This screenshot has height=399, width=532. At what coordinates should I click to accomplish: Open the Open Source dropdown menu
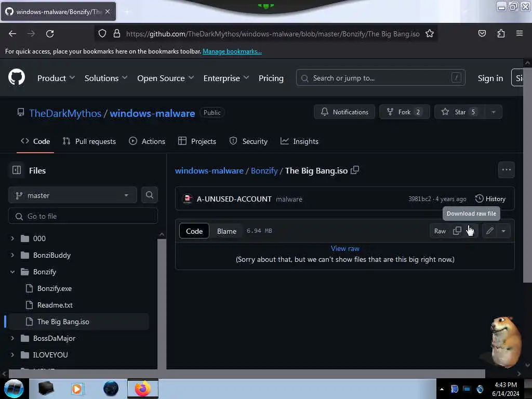tap(166, 78)
